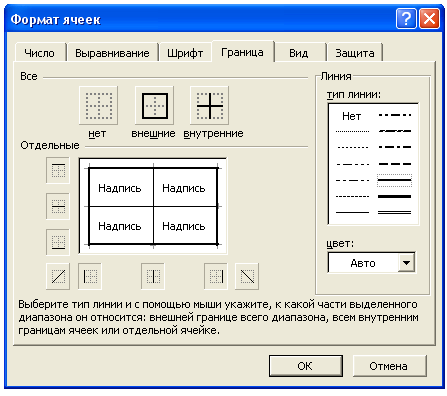Select the fine dotted line style
Screen dimensions: 447x396
pyautogui.click(x=352, y=131)
